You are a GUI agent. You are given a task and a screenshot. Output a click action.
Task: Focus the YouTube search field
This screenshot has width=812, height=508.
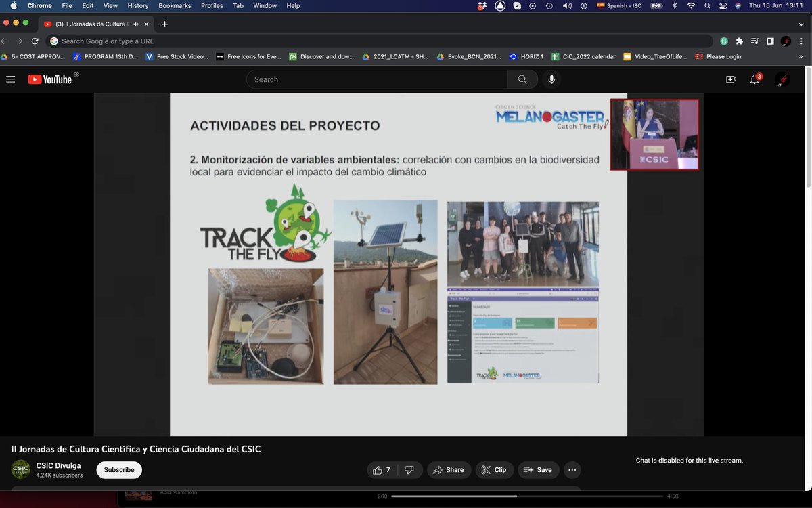coord(377,79)
